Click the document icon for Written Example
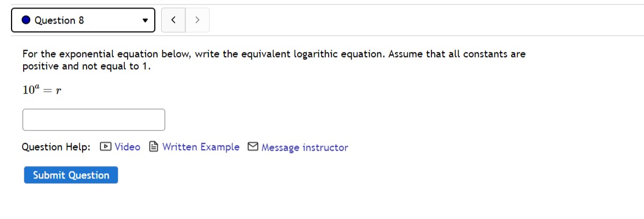Screen dimensions: 644x219 point(154,147)
